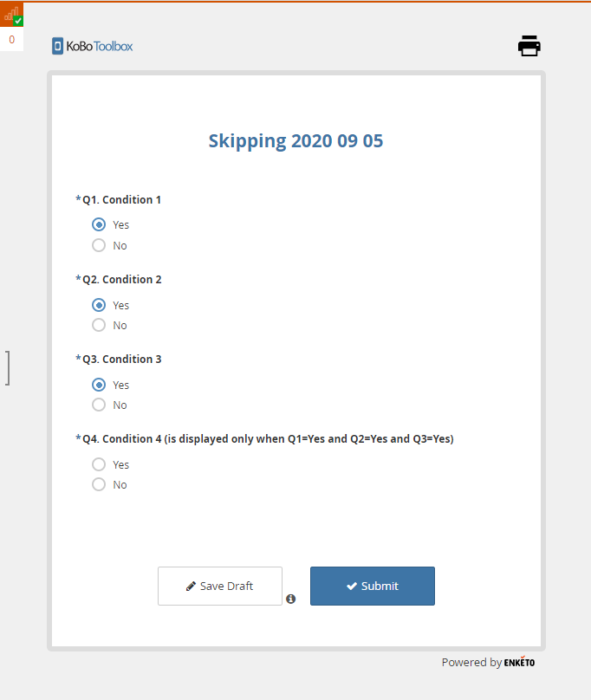Click the sidebar drawer handle on left edge
Image resolution: width=591 pixels, height=700 pixels.
tap(8, 367)
